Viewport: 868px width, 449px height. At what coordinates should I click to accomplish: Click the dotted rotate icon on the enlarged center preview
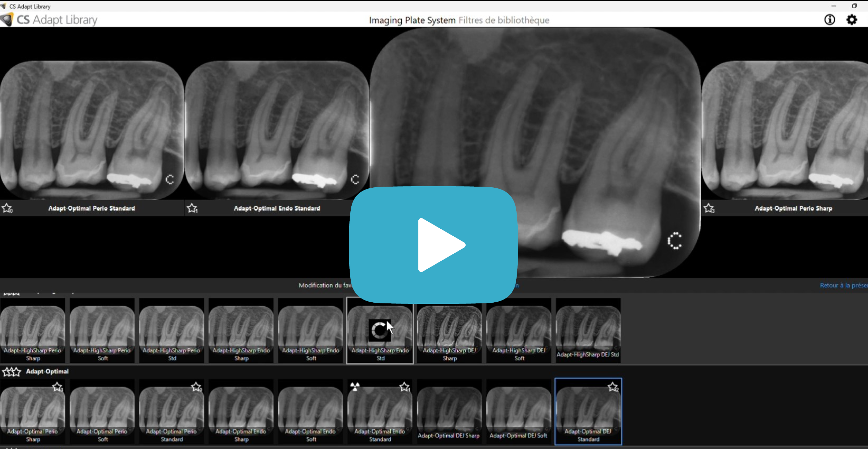coord(675,240)
